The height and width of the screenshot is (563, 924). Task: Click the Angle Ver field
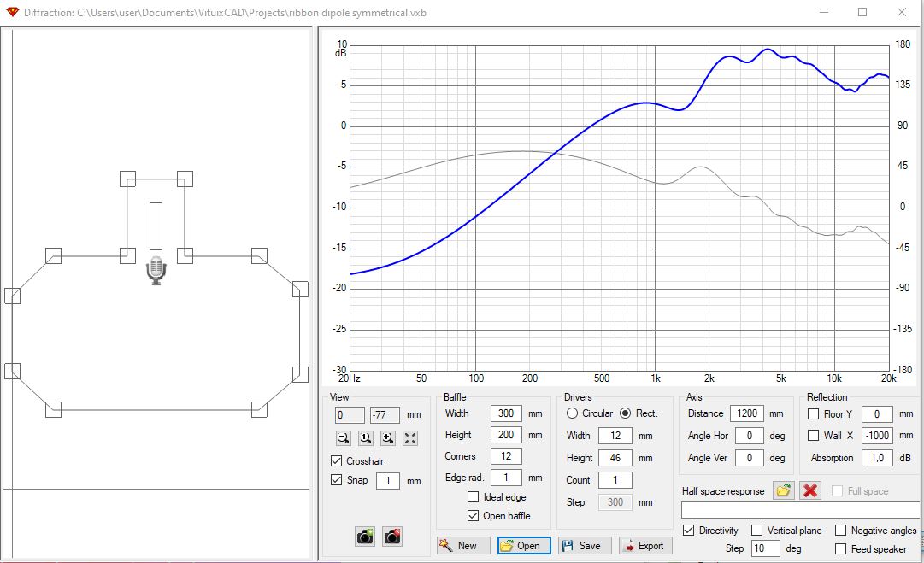coord(750,458)
